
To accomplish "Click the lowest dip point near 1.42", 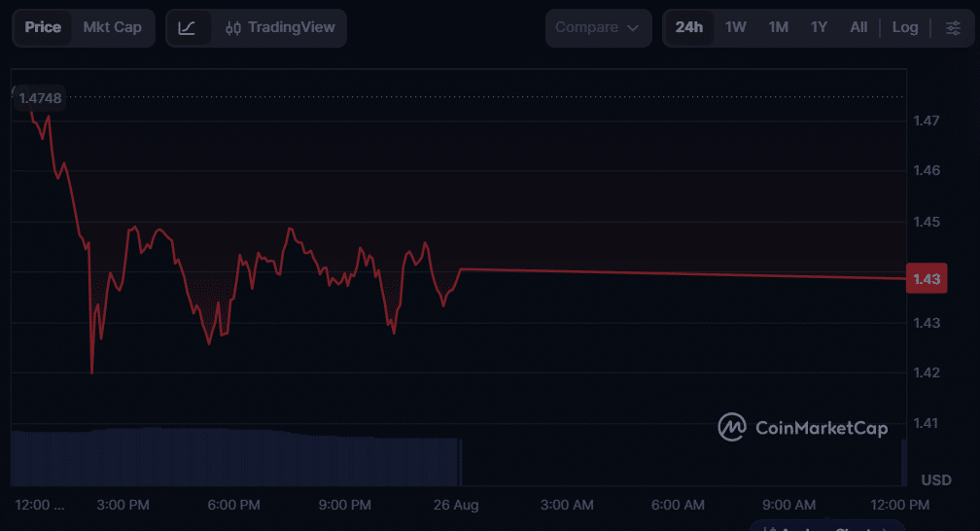I will pyautogui.click(x=91, y=372).
